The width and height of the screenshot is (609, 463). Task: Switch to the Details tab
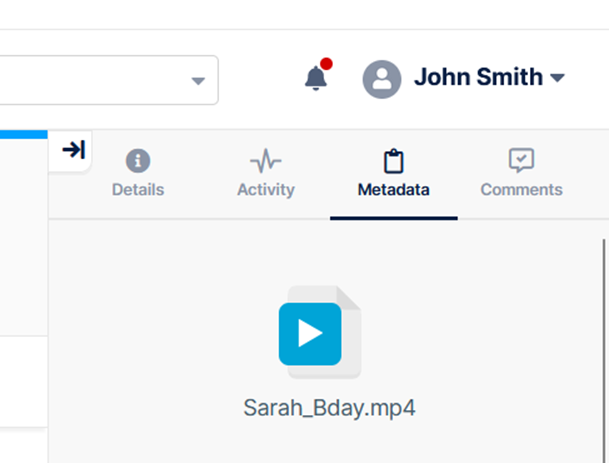point(138,189)
